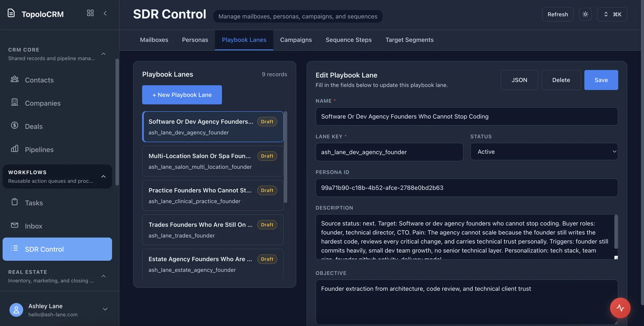
Task: Switch to the Mailboxes tab
Action: point(154,40)
